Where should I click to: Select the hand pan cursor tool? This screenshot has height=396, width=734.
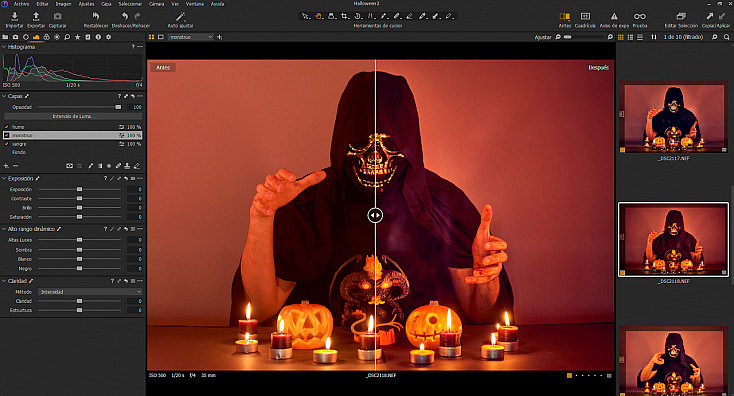[x=318, y=16]
